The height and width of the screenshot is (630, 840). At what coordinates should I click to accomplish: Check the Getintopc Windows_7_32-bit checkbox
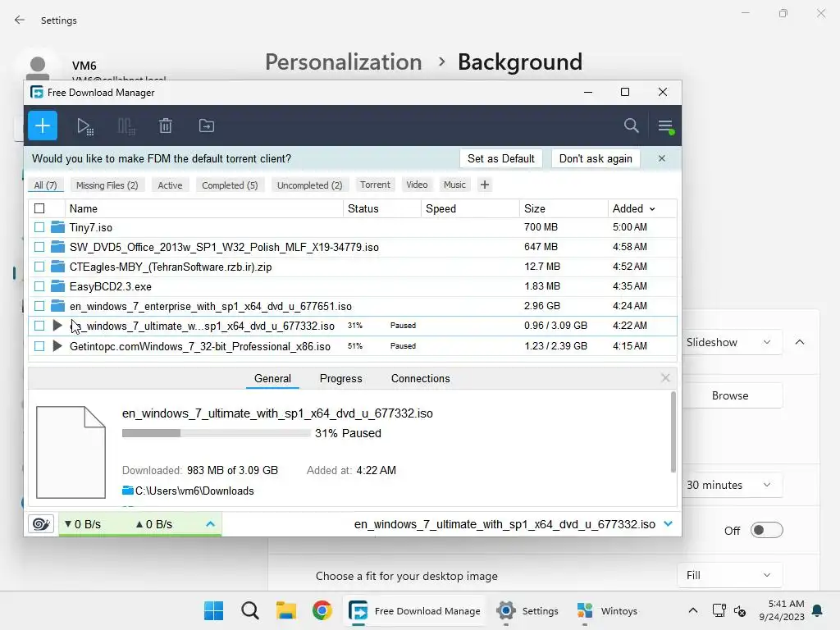(39, 346)
